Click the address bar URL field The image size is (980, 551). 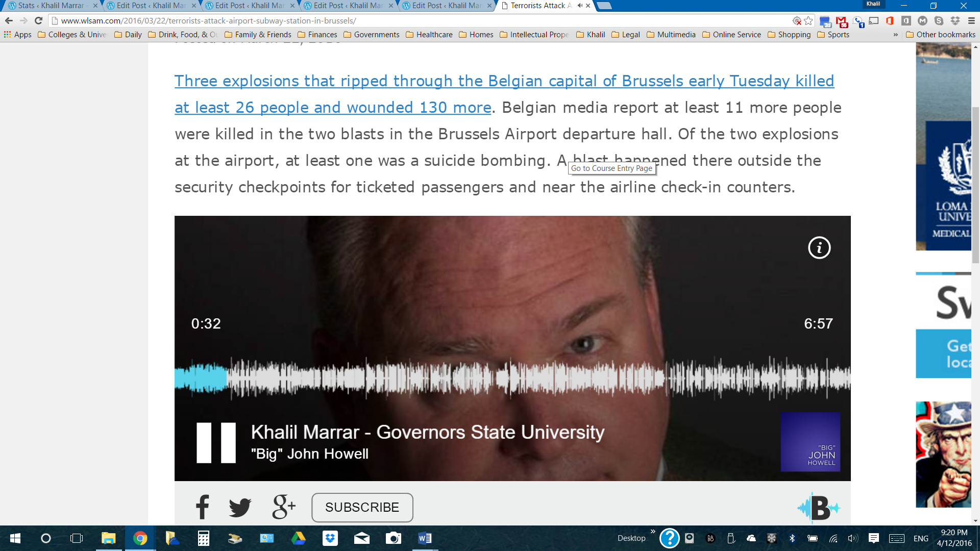tap(408, 21)
